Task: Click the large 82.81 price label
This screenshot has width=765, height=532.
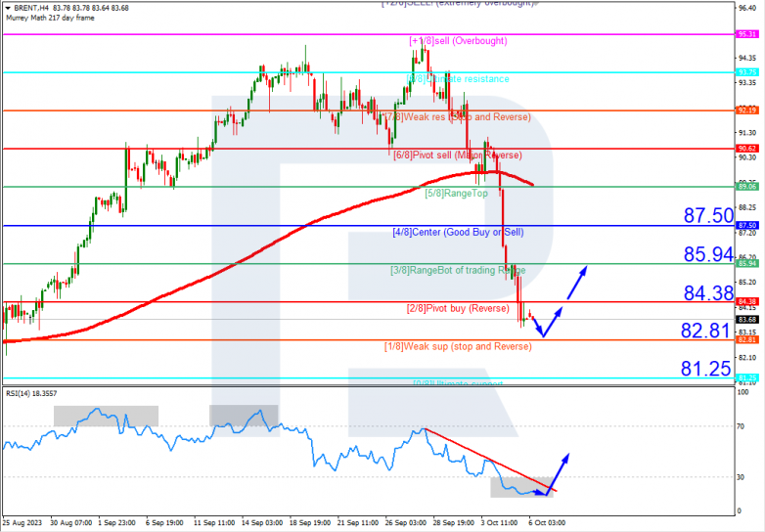Action: pos(706,332)
